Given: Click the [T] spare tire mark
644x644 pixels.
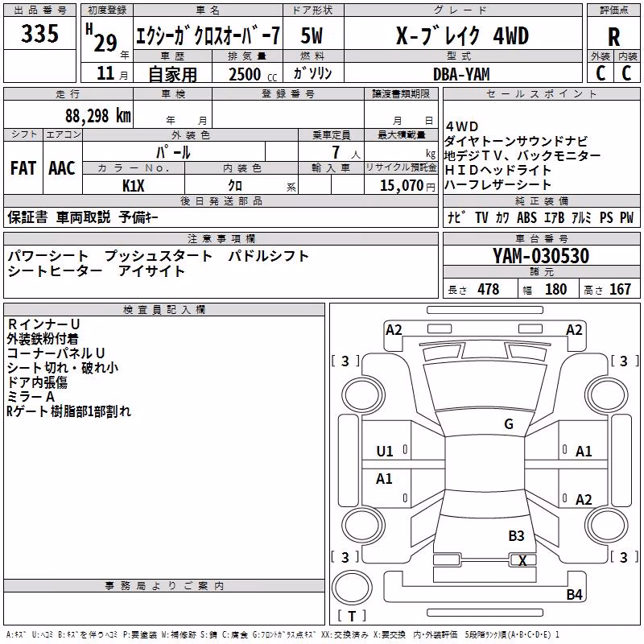Looking at the screenshot, I should [x=352, y=616].
